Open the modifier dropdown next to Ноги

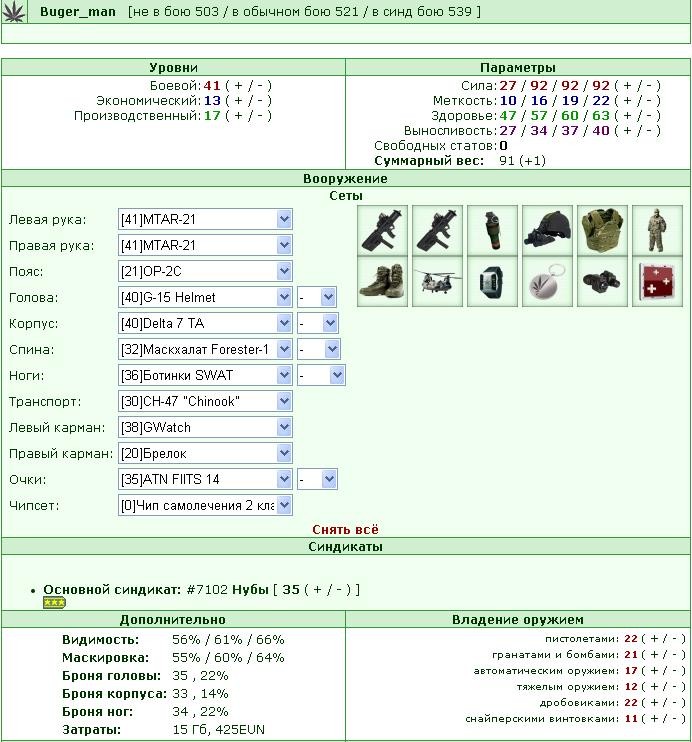point(321,376)
